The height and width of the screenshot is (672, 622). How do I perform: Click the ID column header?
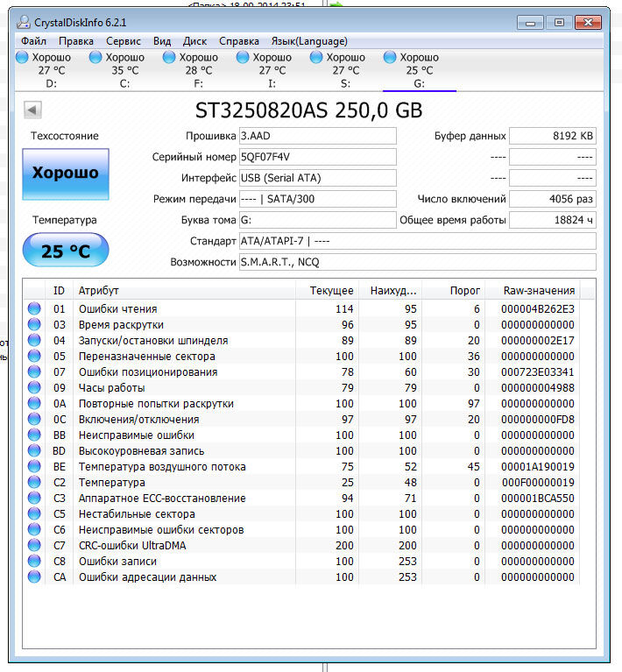point(59,291)
